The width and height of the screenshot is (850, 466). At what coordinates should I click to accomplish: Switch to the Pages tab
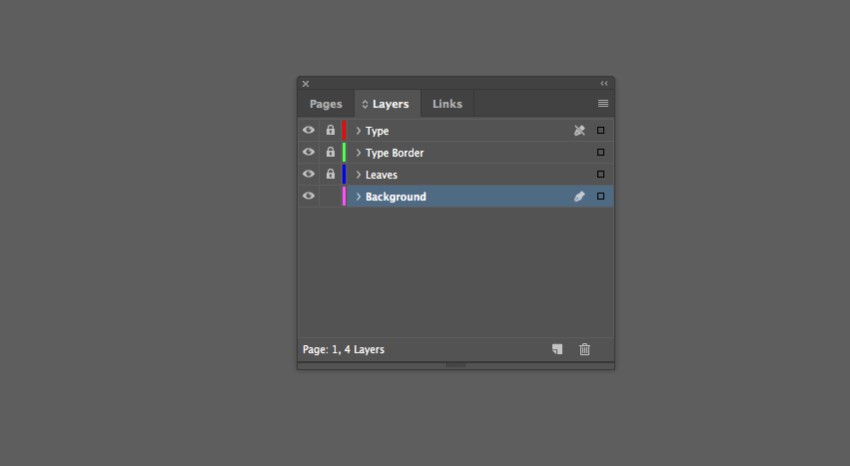point(326,104)
